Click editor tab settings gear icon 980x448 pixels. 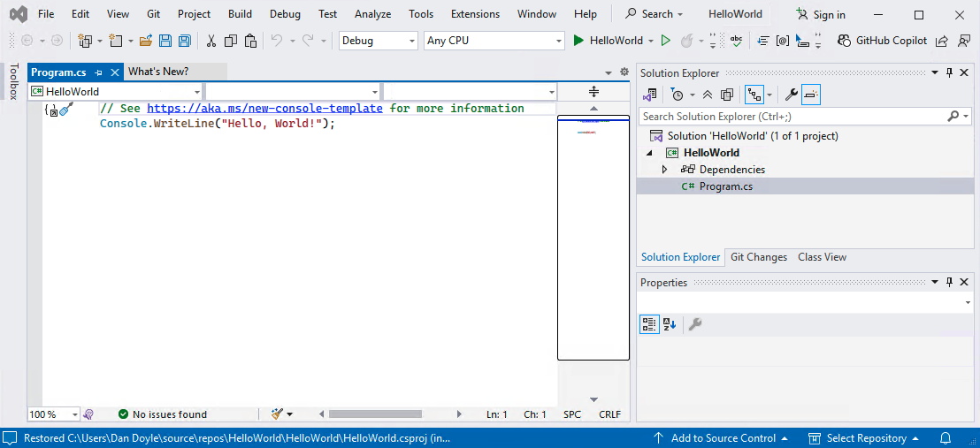624,72
